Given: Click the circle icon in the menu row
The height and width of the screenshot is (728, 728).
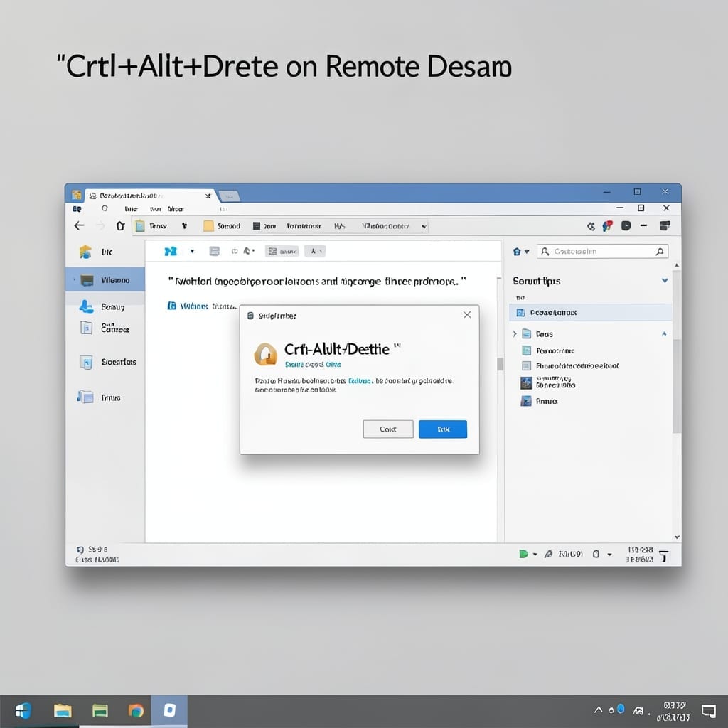Looking at the screenshot, I should tap(105, 208).
